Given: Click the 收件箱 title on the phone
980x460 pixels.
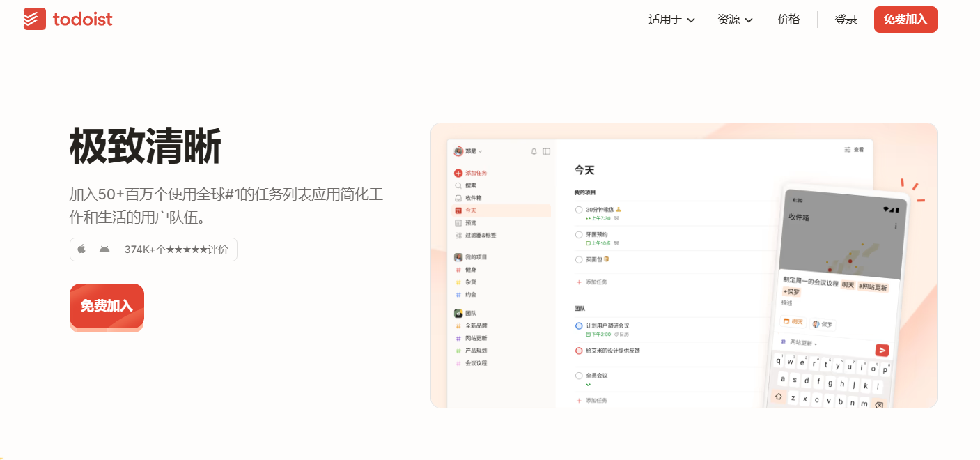Looking at the screenshot, I should pyautogui.click(x=799, y=217).
